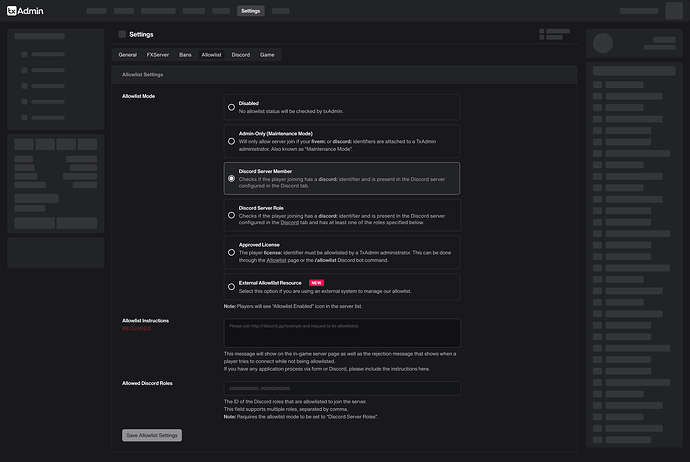Open the Settings item in top navigation
The height and width of the screenshot is (462, 690).
point(250,11)
